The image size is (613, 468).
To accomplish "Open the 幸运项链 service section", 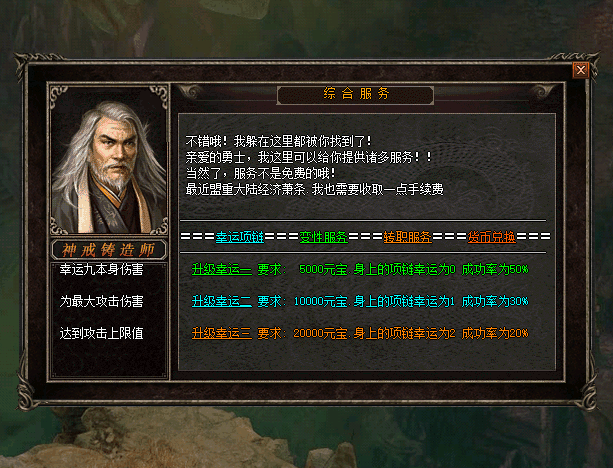I will (240, 237).
